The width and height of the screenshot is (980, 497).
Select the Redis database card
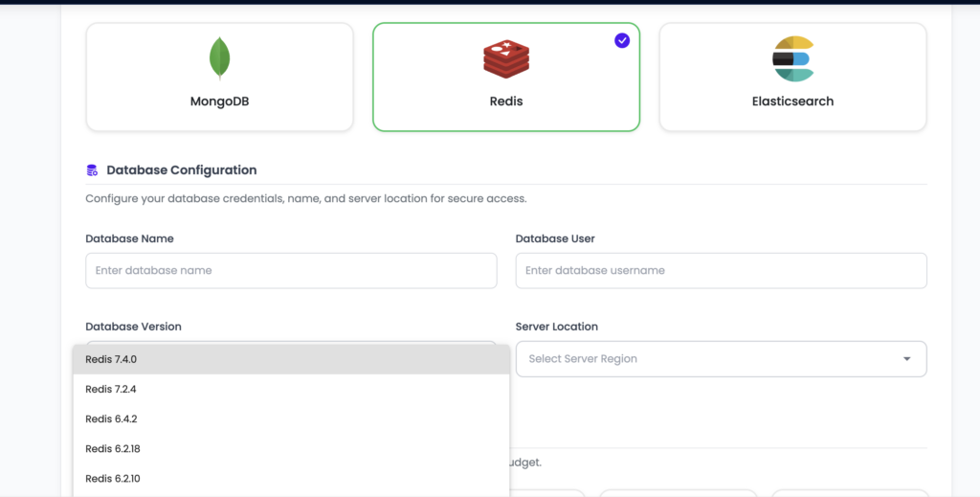click(x=506, y=77)
